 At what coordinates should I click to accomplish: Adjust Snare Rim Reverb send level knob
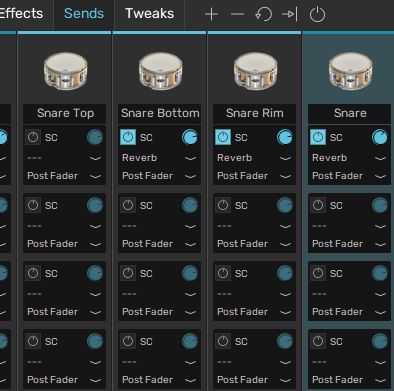point(285,137)
